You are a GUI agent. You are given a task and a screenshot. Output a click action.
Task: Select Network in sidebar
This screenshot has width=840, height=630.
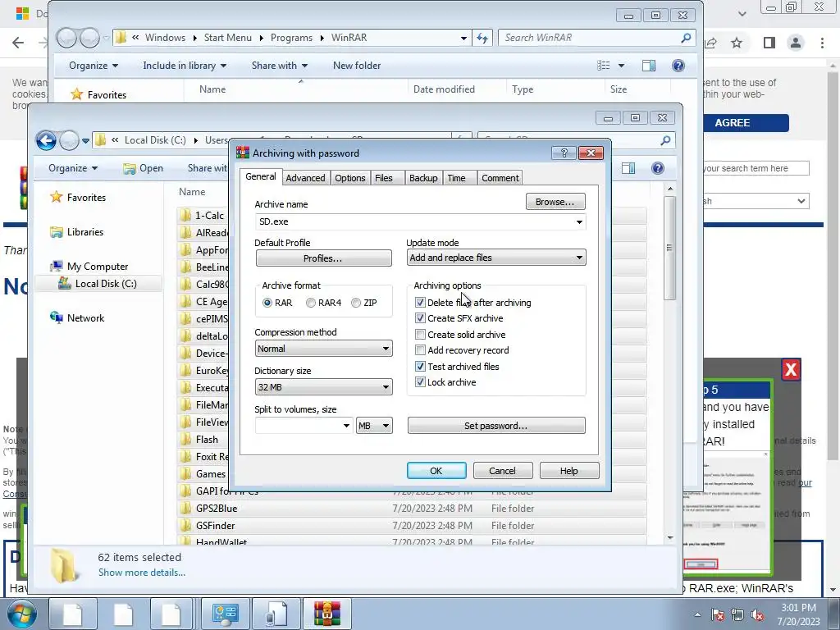pos(85,318)
